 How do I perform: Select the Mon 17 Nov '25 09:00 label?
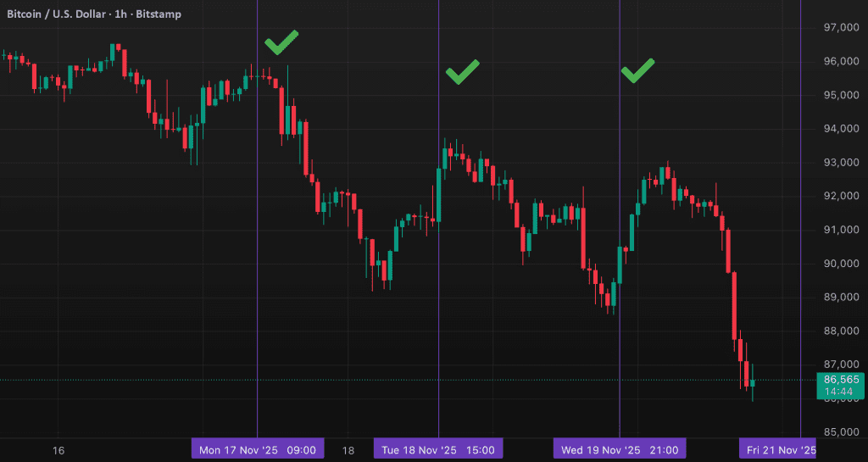point(258,449)
